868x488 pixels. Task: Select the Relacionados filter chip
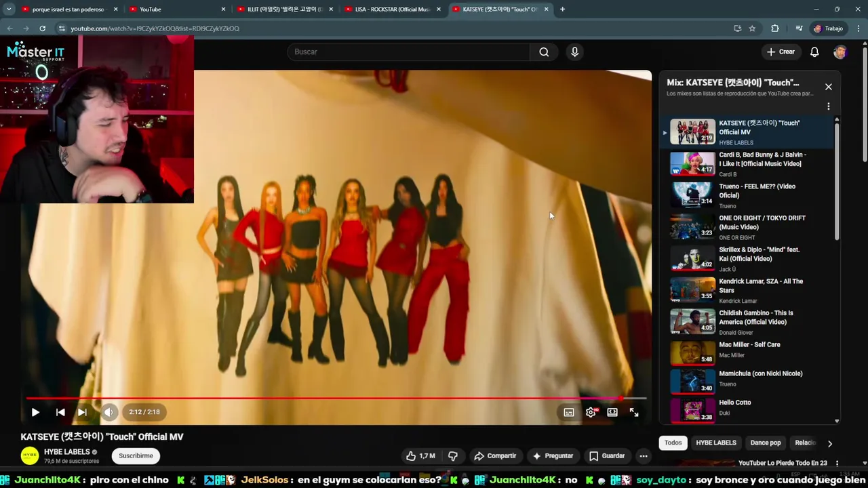805,443
